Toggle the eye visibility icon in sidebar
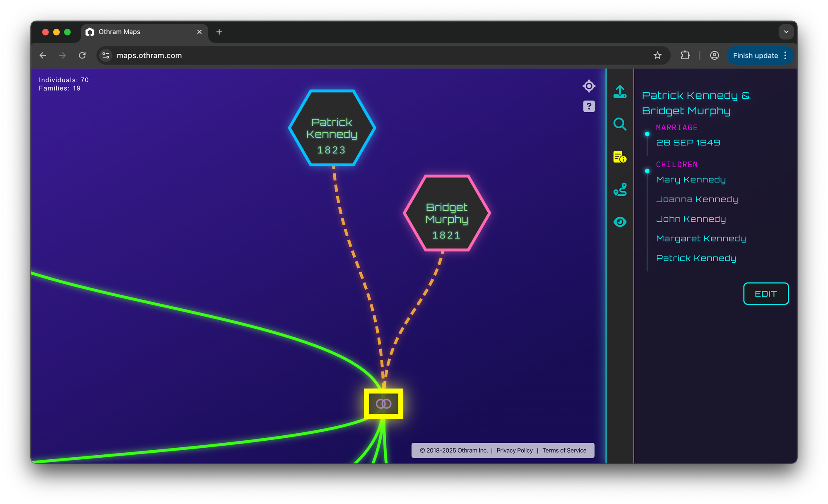 pyautogui.click(x=620, y=222)
